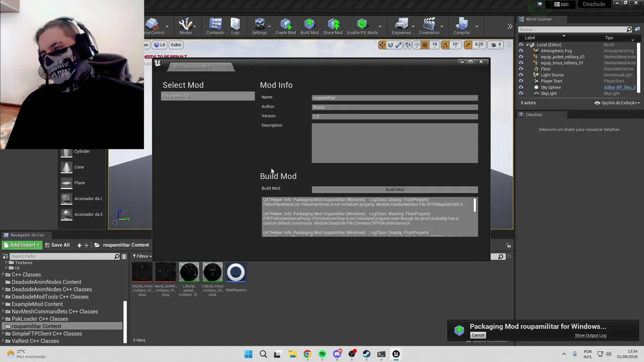Click the Exibir show button
The height and width of the screenshot is (362, 644).
(176, 45)
